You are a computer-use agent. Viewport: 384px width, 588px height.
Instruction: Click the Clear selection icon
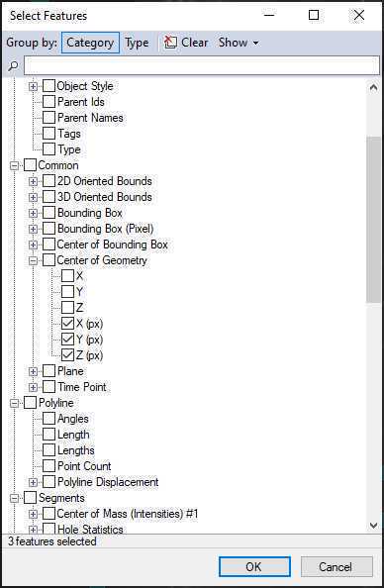(170, 43)
